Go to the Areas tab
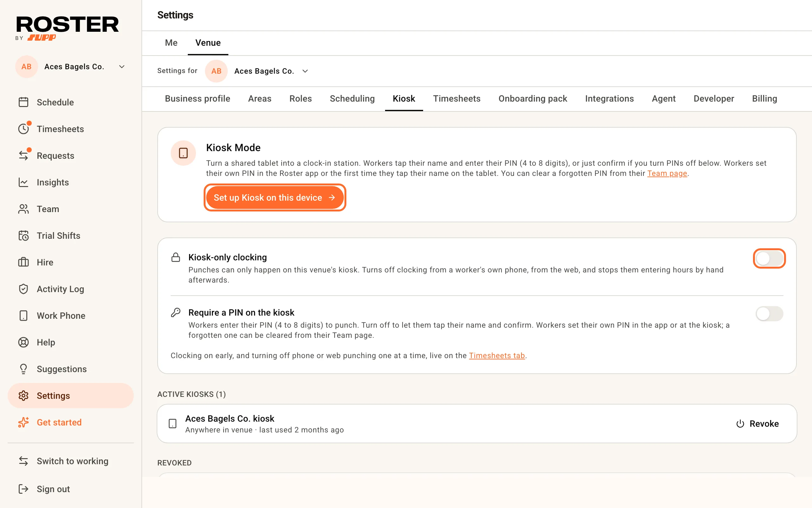This screenshot has height=508, width=812. (260, 98)
